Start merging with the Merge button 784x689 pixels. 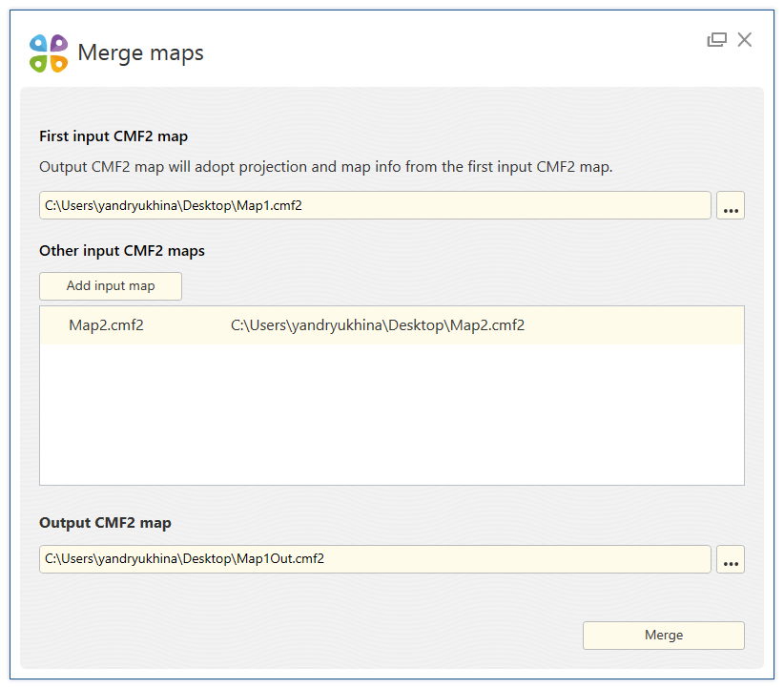click(664, 635)
